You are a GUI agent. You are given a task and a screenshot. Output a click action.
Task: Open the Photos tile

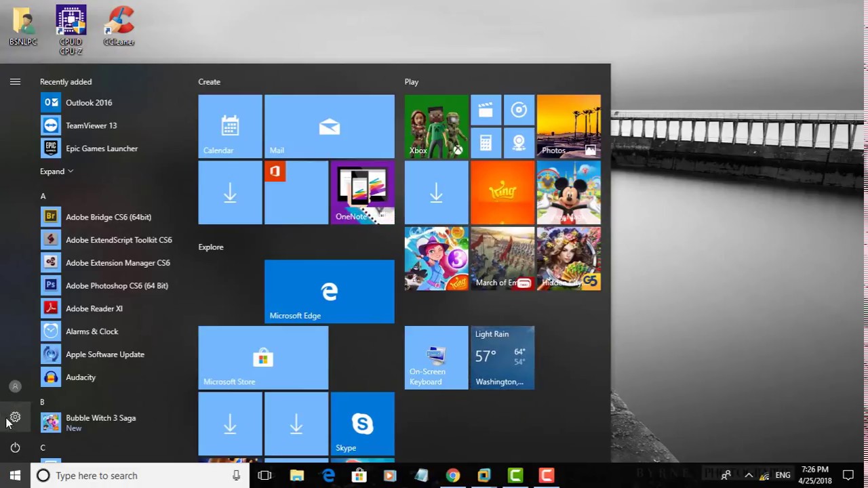pos(569,126)
